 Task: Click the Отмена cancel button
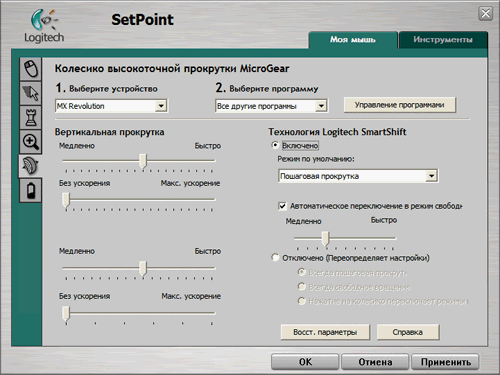[x=375, y=362]
